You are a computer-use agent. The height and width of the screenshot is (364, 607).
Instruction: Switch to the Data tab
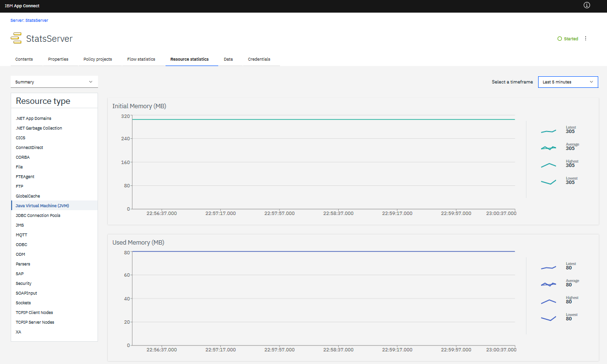pyautogui.click(x=229, y=59)
